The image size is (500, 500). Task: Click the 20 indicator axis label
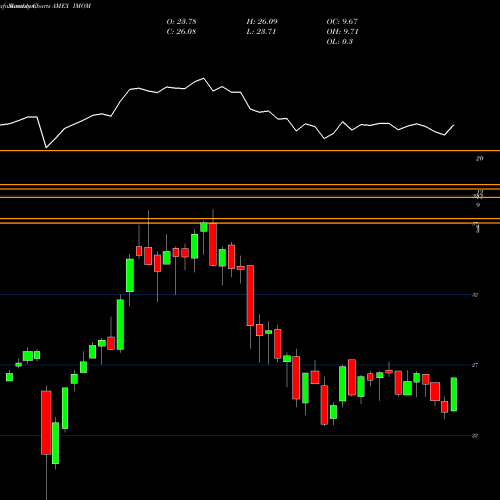point(479,159)
